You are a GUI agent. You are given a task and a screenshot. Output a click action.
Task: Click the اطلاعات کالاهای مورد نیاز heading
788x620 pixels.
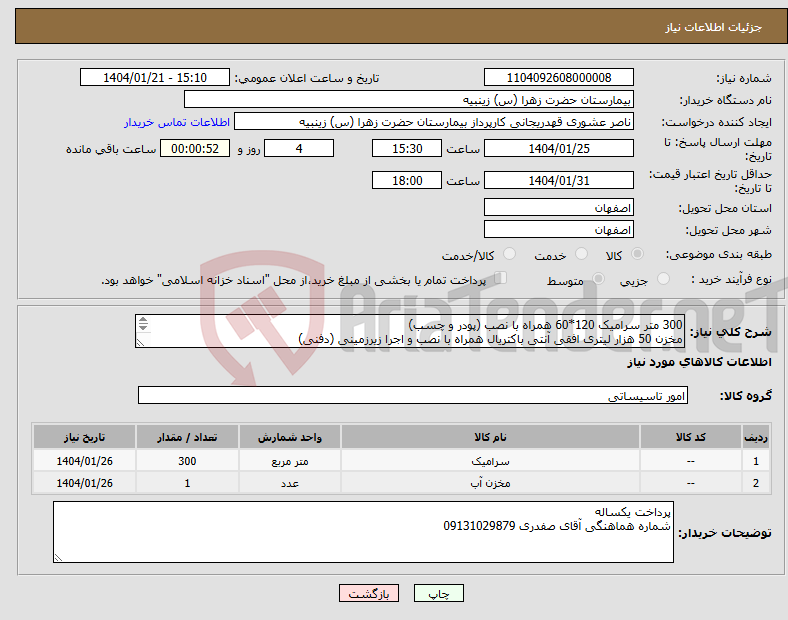[x=699, y=362]
